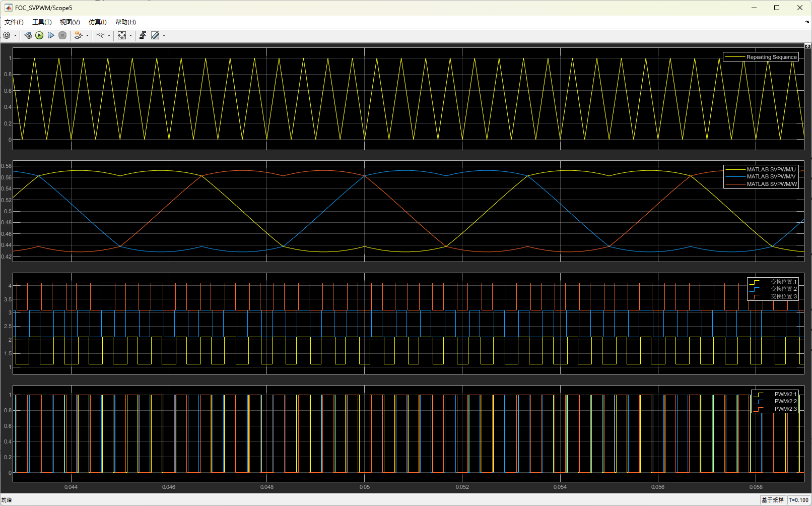Screen dimensions: 812x506
Task: Select the zoom X-axis tool
Action: pyautogui.click(x=100, y=35)
